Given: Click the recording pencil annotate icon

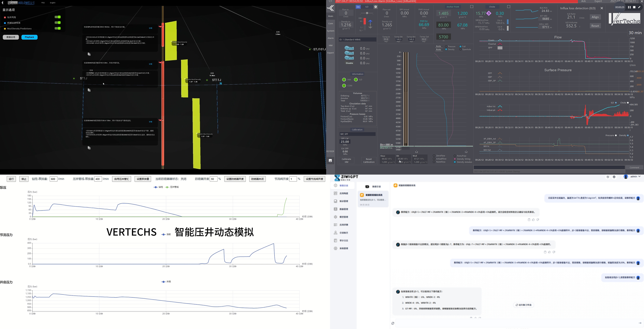Looking at the screenshot, I should (639, 7).
